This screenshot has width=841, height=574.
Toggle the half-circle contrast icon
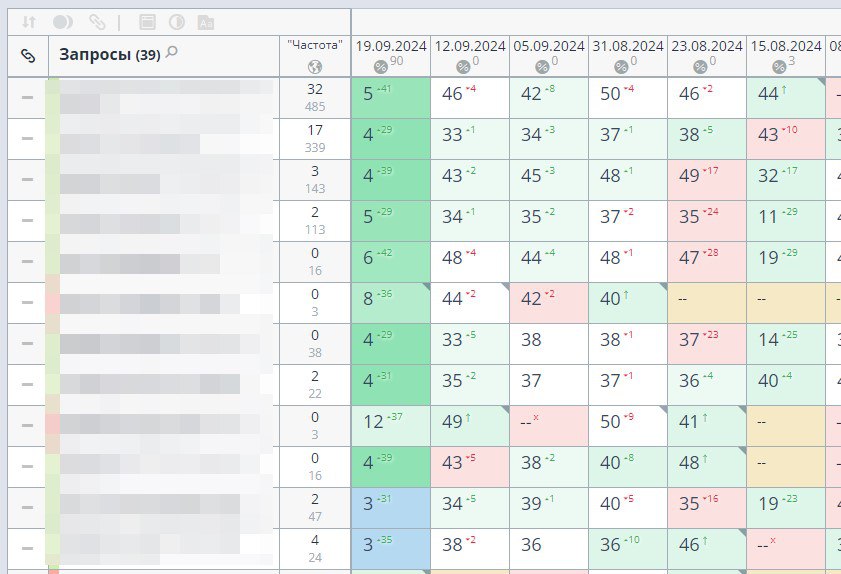176,22
